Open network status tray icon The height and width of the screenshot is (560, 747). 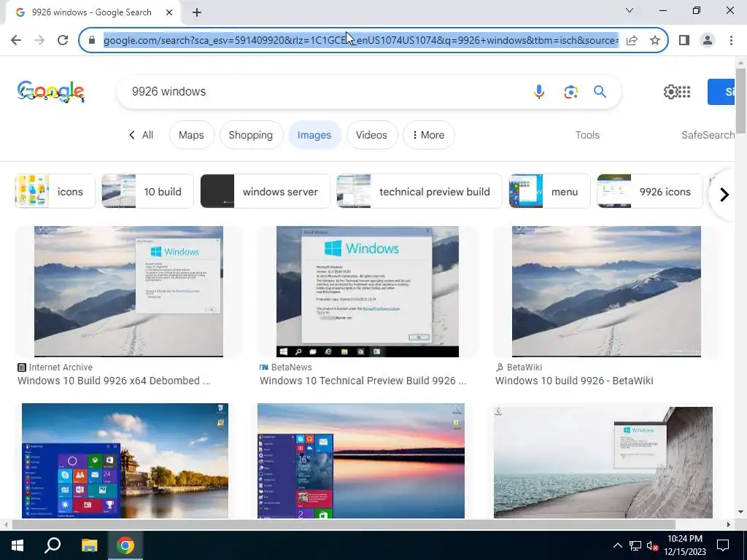point(635,545)
